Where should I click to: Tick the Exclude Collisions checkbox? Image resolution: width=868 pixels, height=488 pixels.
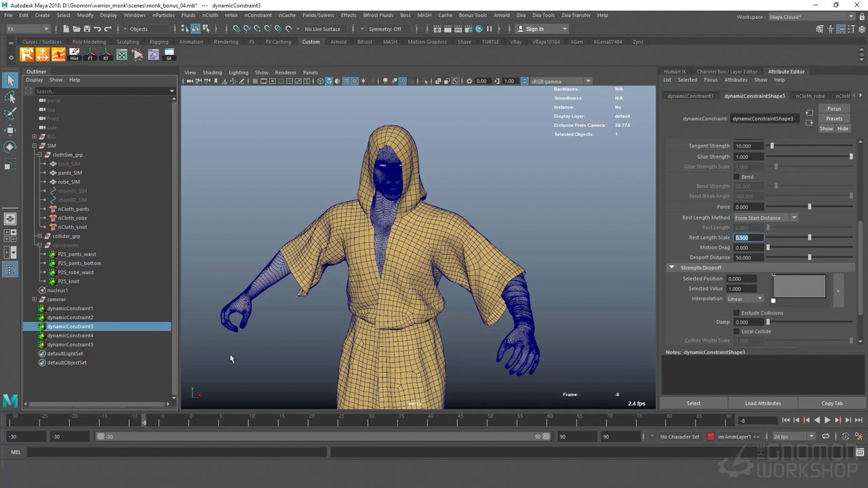coord(737,313)
